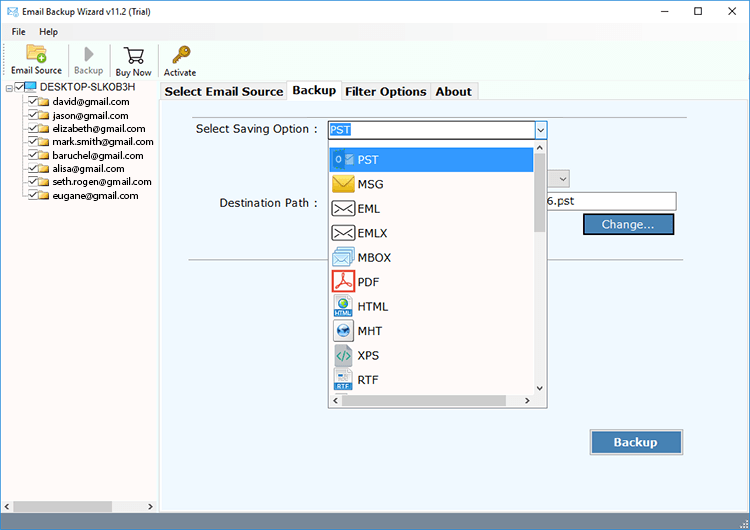Uncheck david@gmail.com checkbox

coord(33,101)
